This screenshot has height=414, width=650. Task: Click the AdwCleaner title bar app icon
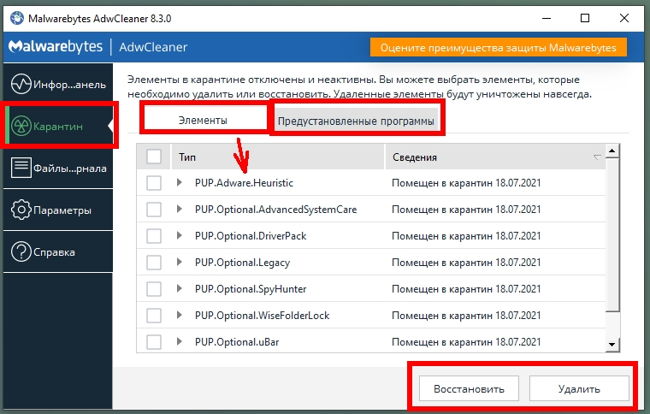click(17, 18)
